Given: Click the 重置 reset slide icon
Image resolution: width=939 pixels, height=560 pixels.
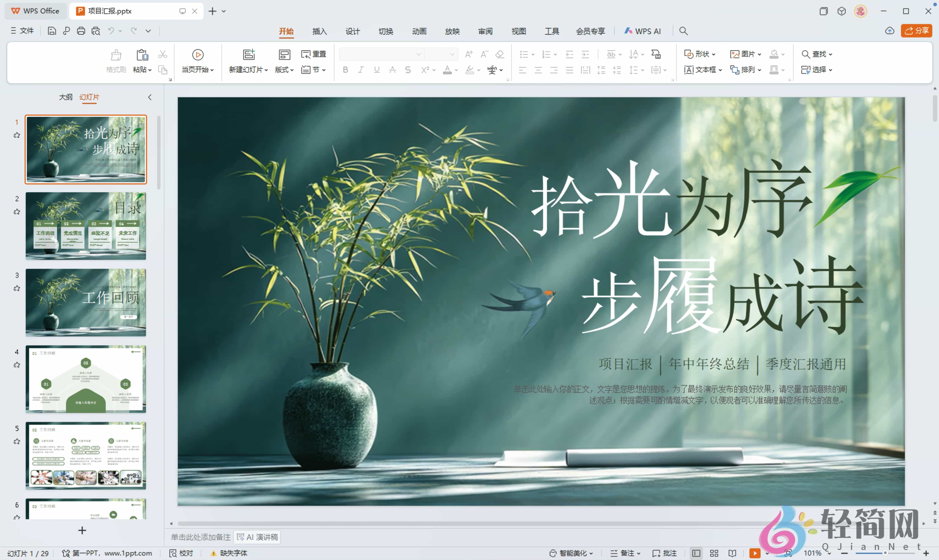Looking at the screenshot, I should [x=313, y=54].
